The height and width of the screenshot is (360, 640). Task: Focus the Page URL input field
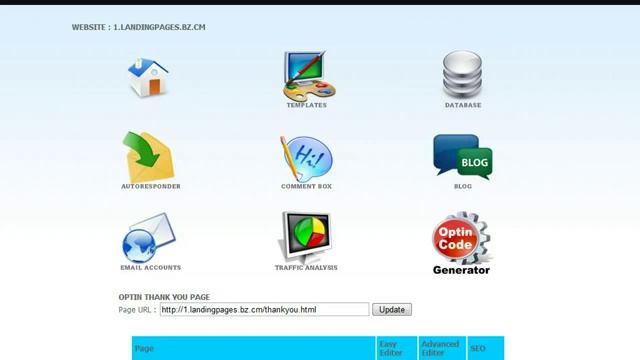tap(264, 309)
